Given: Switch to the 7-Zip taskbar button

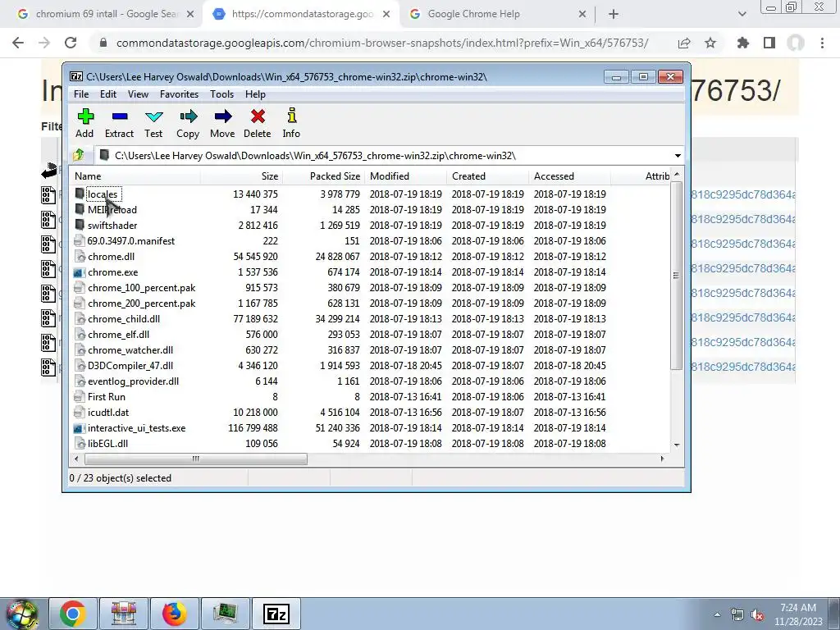Looking at the screenshot, I should coord(276,614).
